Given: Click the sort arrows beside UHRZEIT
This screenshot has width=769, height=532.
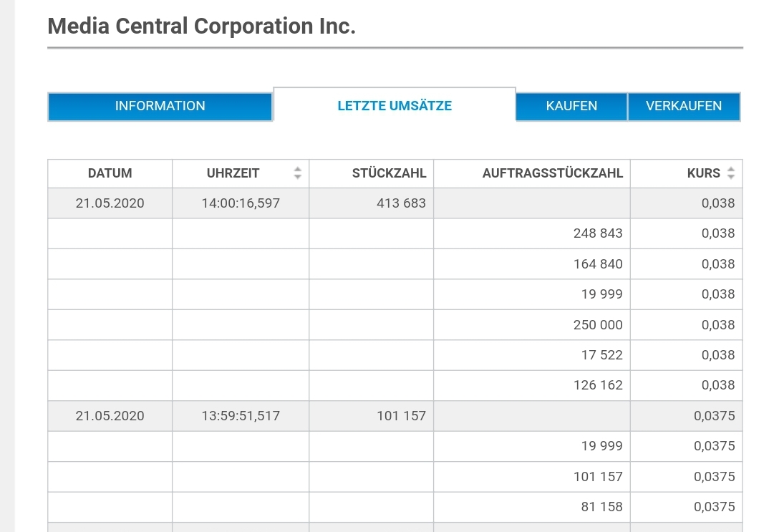Looking at the screenshot, I should click(297, 173).
